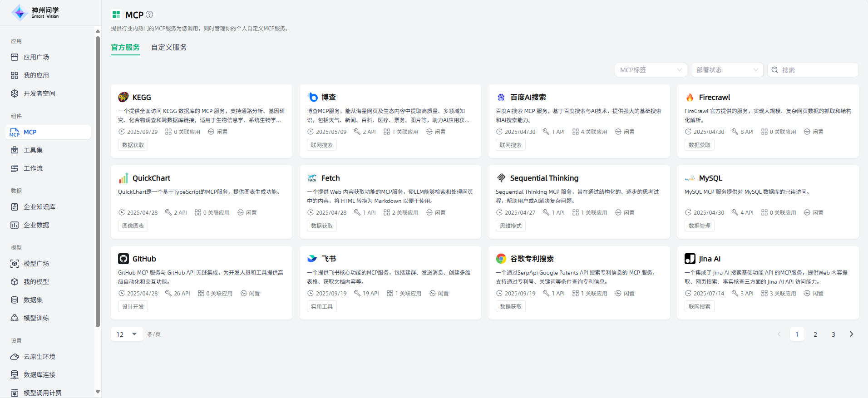Switch to the 自定义服务 tab
The width and height of the screenshot is (868, 398).
pos(169,47)
